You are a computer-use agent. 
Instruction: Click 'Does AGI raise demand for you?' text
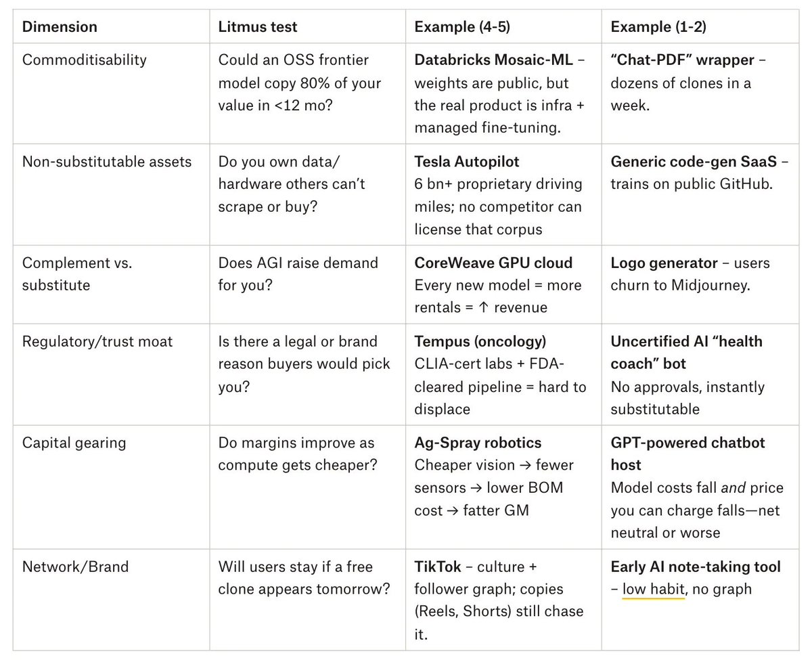(x=298, y=273)
